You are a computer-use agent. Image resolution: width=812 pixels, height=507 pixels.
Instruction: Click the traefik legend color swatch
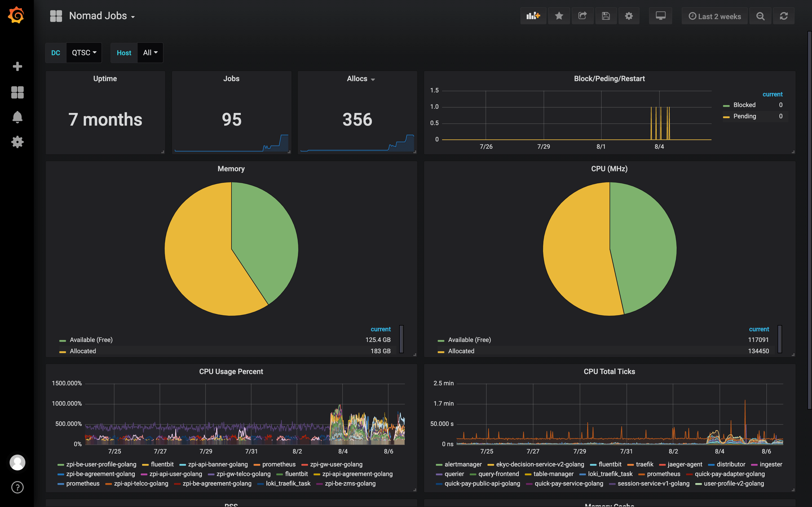pyautogui.click(x=630, y=465)
